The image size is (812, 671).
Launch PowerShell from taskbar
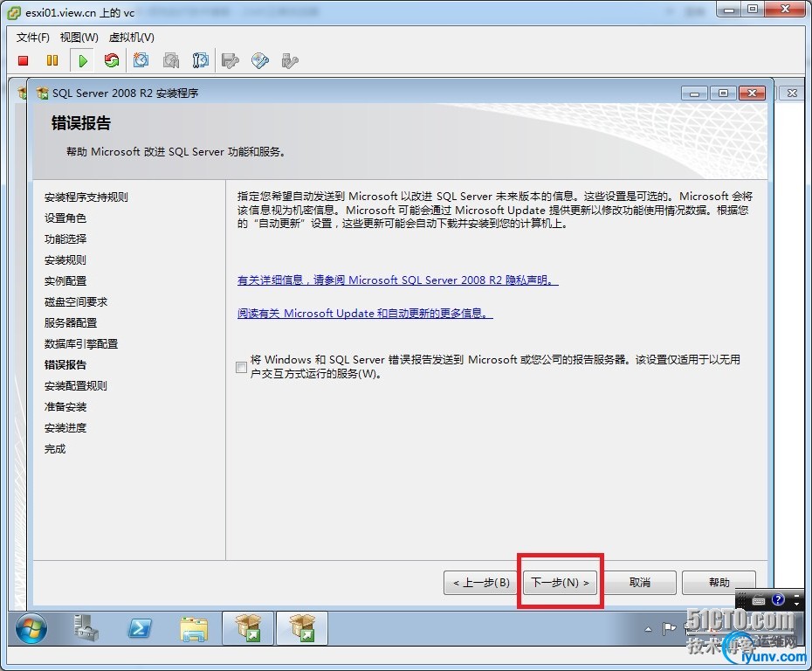[x=140, y=628]
